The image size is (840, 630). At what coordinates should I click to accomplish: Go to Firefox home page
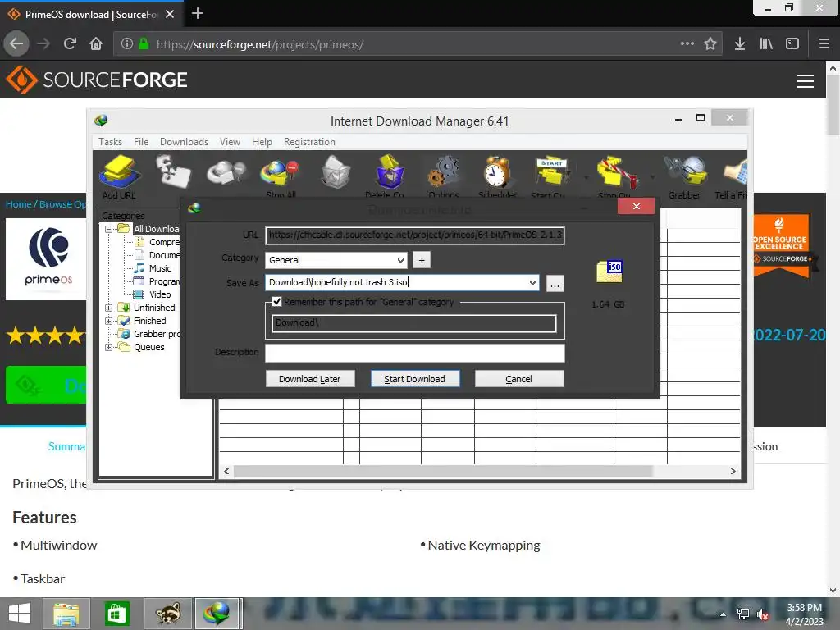tap(96, 44)
